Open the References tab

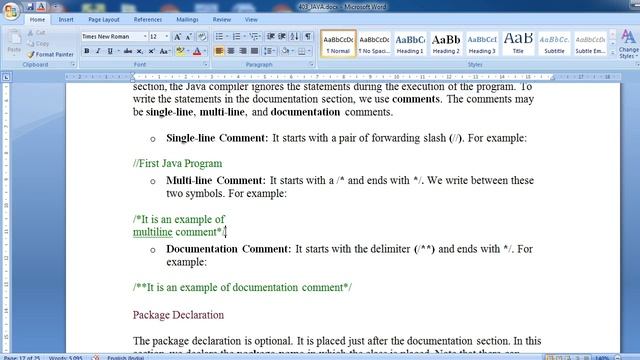pos(148,20)
